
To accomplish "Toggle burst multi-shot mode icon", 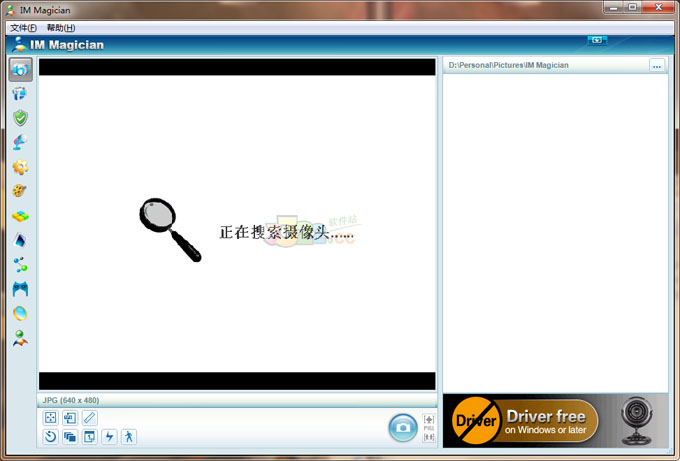I will (x=70, y=436).
